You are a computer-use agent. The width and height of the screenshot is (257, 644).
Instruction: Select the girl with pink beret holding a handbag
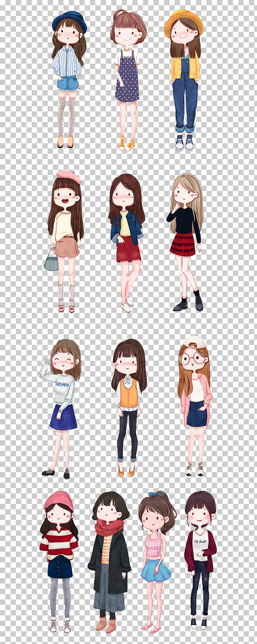tap(65, 241)
